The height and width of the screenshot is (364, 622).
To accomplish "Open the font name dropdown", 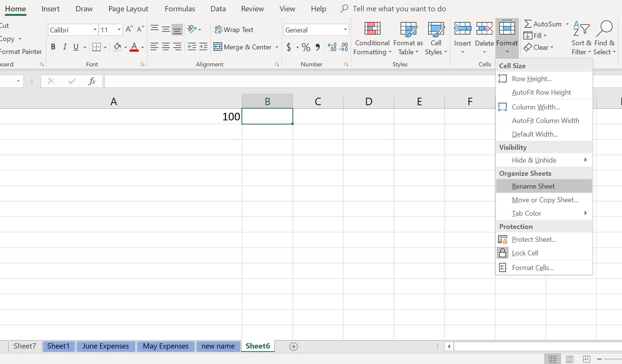I will tap(95, 30).
